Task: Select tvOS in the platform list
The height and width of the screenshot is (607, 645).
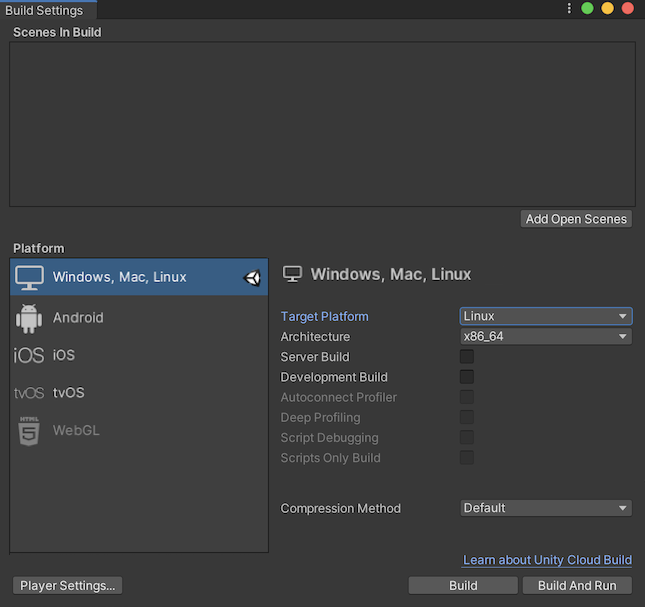Action: [x=69, y=393]
